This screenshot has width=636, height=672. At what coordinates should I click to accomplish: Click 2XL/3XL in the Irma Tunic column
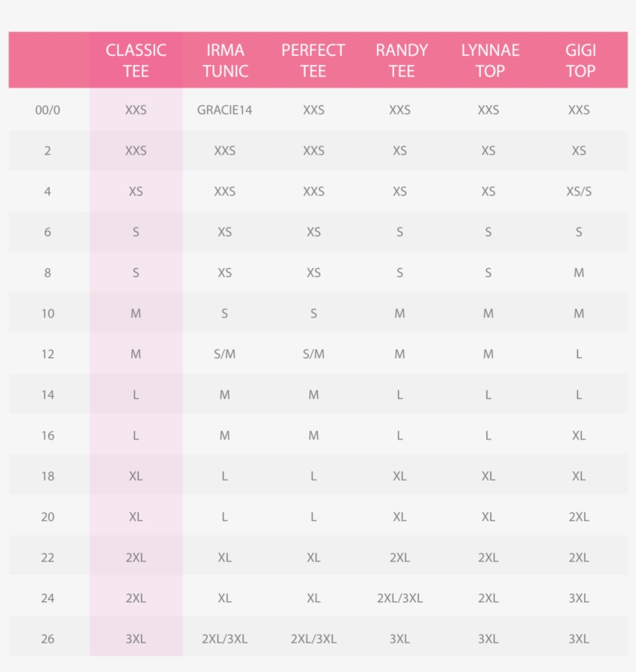[225, 639]
